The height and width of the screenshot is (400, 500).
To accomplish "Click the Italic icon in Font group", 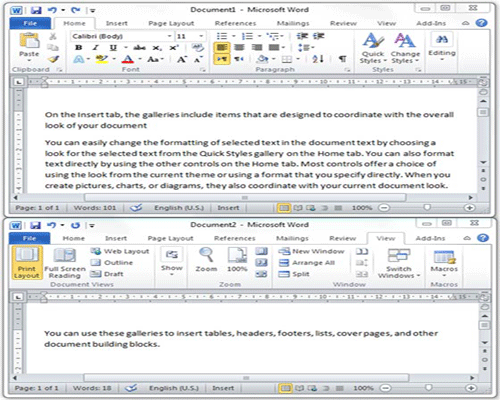I will (x=96, y=48).
